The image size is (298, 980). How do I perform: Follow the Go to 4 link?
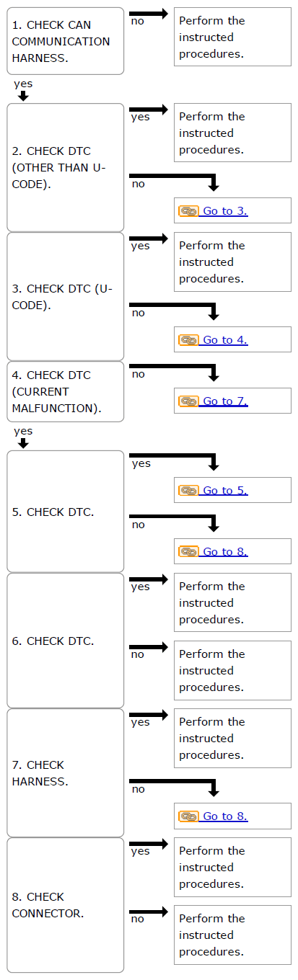click(225, 340)
